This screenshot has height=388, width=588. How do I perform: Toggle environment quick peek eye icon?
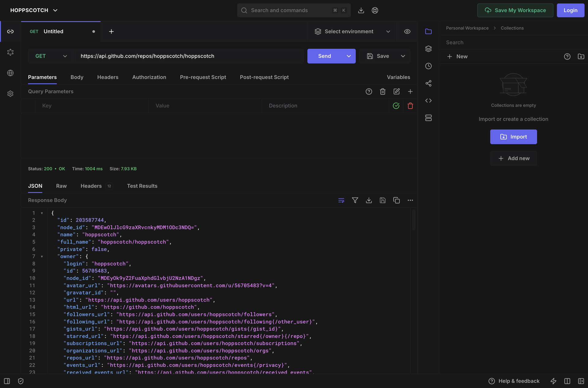pos(407,32)
